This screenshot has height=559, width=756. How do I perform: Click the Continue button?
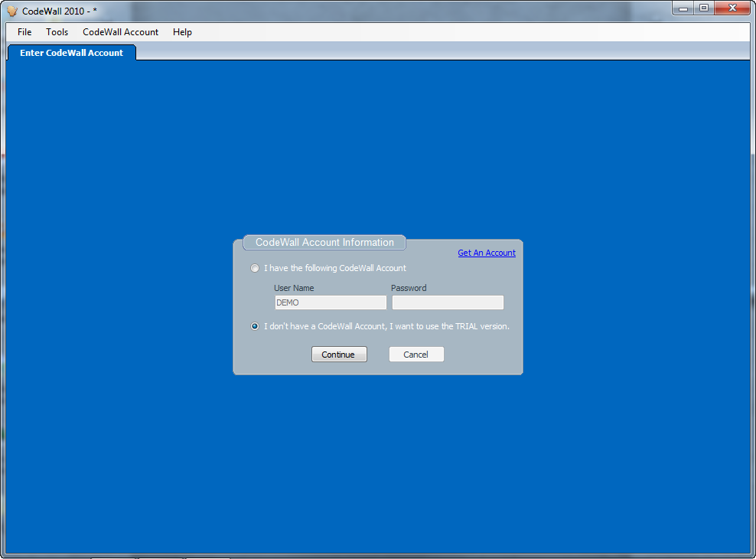tap(339, 354)
